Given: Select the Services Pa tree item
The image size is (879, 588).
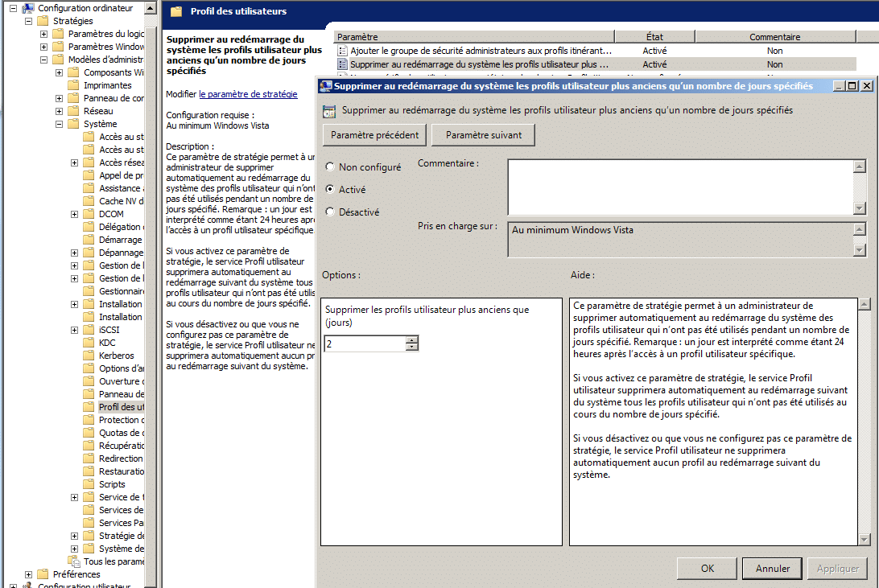Looking at the screenshot, I should click(x=121, y=523).
